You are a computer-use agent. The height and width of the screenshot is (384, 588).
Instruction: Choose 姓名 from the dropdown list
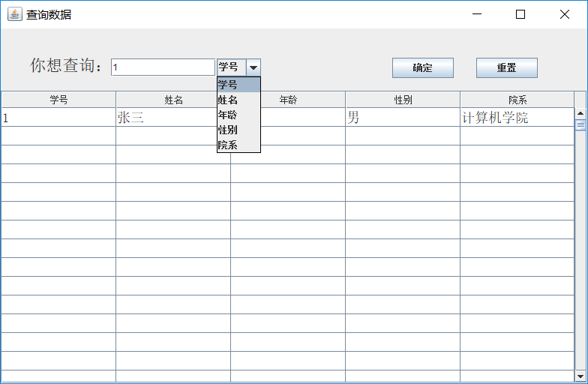[x=238, y=100]
